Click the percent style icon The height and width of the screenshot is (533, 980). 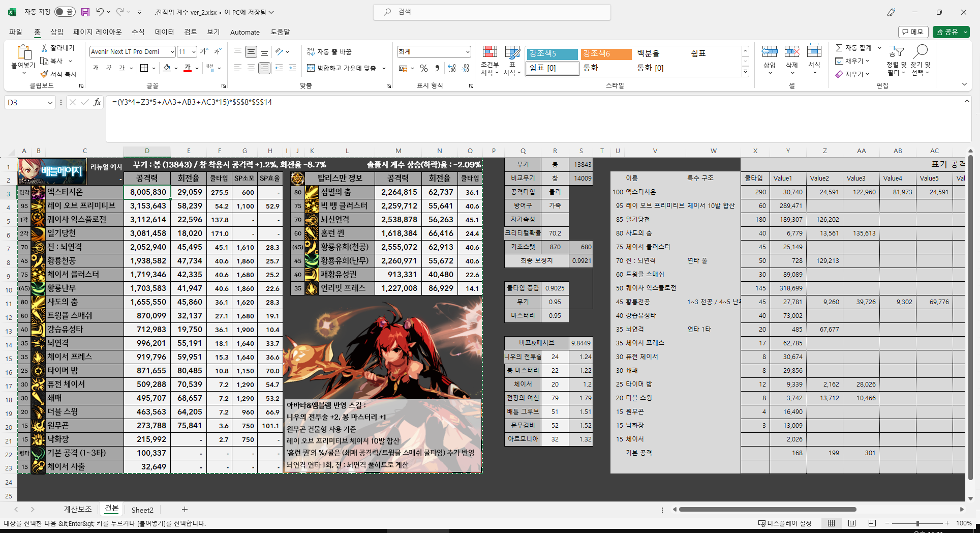click(424, 68)
